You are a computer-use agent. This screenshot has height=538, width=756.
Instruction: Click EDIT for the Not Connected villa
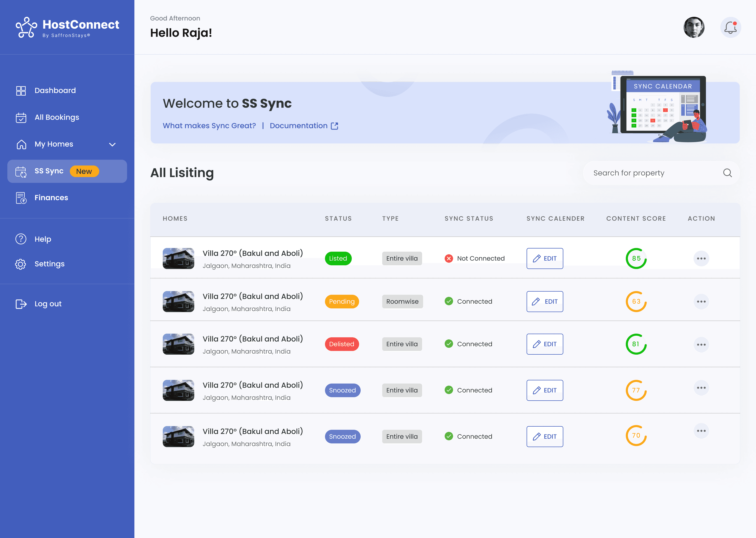(x=544, y=258)
